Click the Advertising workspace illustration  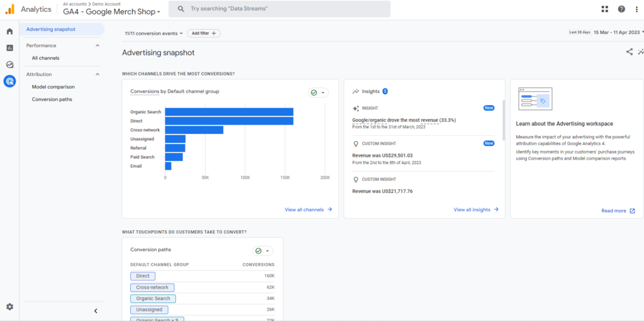pyautogui.click(x=535, y=99)
